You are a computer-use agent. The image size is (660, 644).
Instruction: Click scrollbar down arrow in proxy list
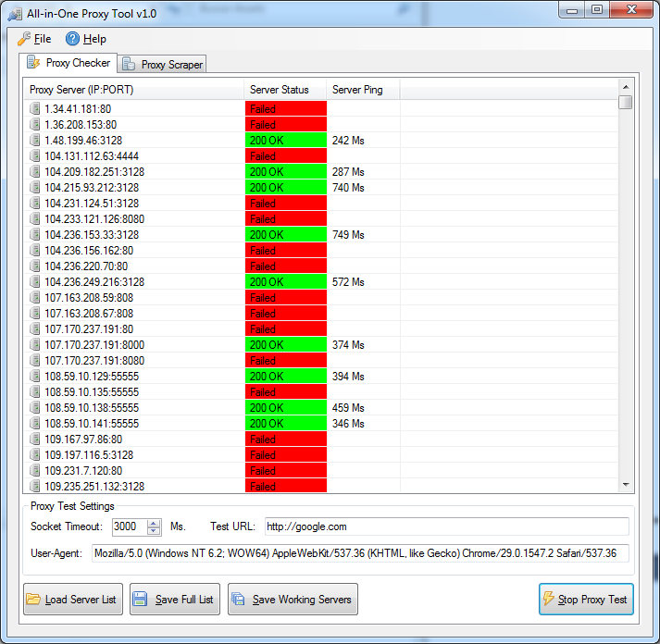coord(626,485)
